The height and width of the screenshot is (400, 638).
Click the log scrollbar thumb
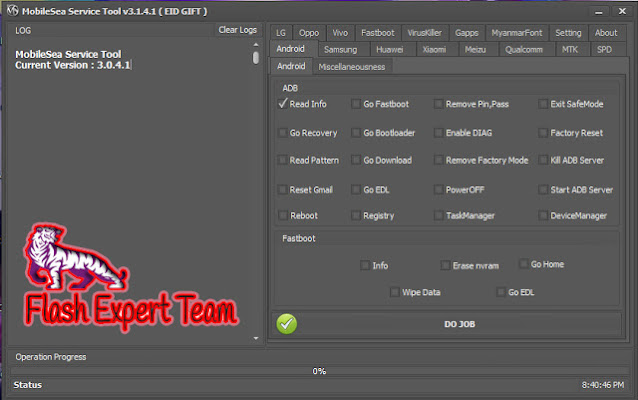[x=256, y=58]
